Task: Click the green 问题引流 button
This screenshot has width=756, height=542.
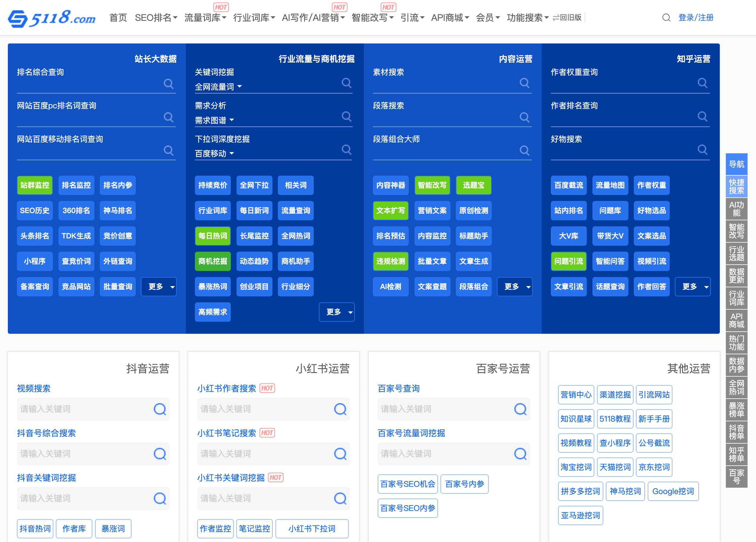Action: click(569, 261)
